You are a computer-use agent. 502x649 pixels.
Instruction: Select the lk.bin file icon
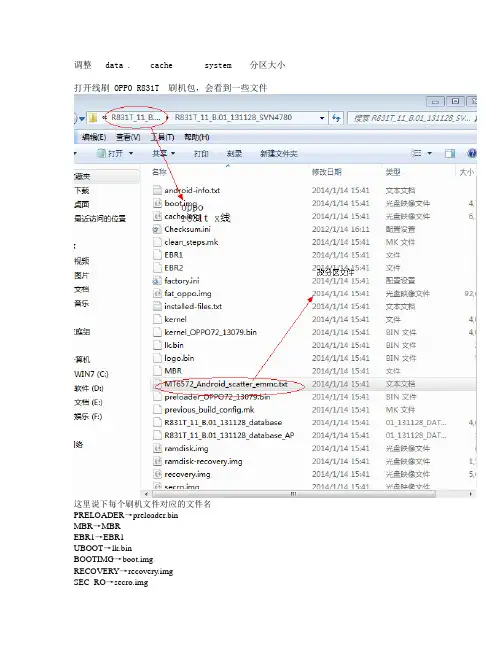pos(157,345)
